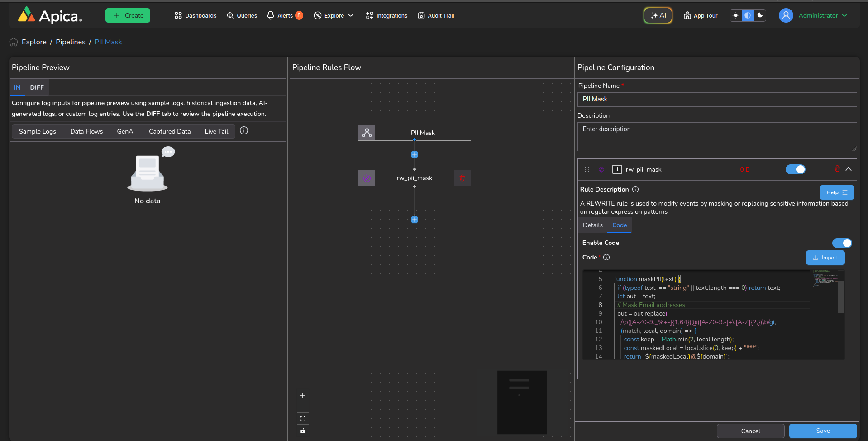Toggle the rw_pii_mask rule enabled switch
Image resolution: width=868 pixels, height=441 pixels.
[x=795, y=169]
